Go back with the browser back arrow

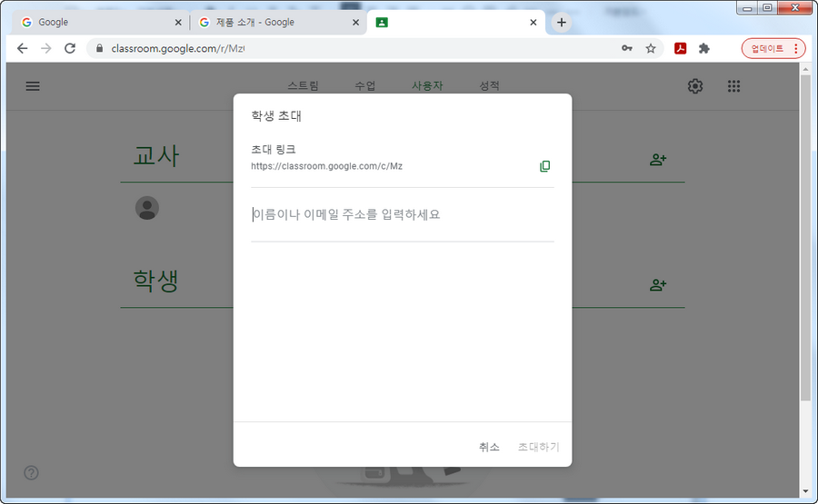point(22,48)
